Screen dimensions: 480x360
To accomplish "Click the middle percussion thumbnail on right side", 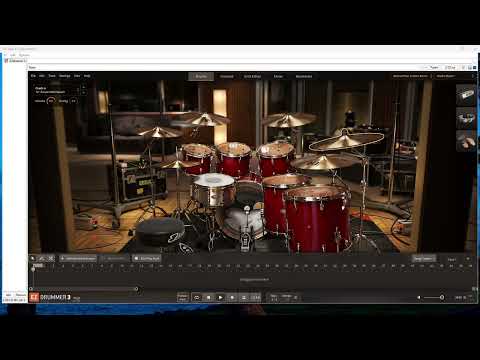I will click(466, 118).
